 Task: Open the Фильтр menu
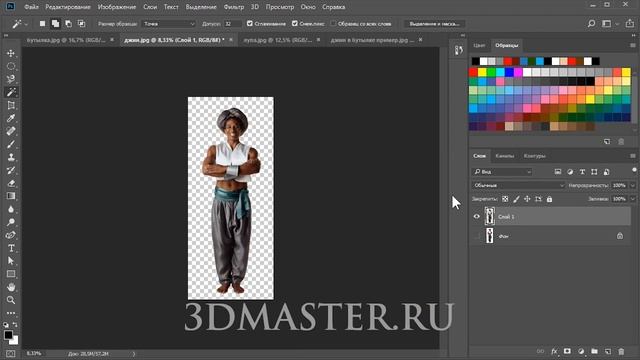point(234,7)
